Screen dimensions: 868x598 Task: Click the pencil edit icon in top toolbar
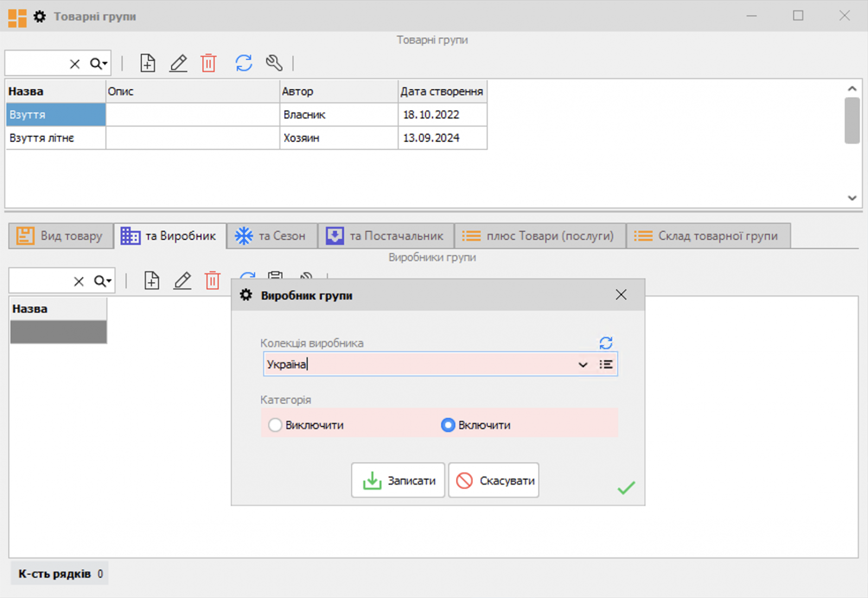click(178, 63)
